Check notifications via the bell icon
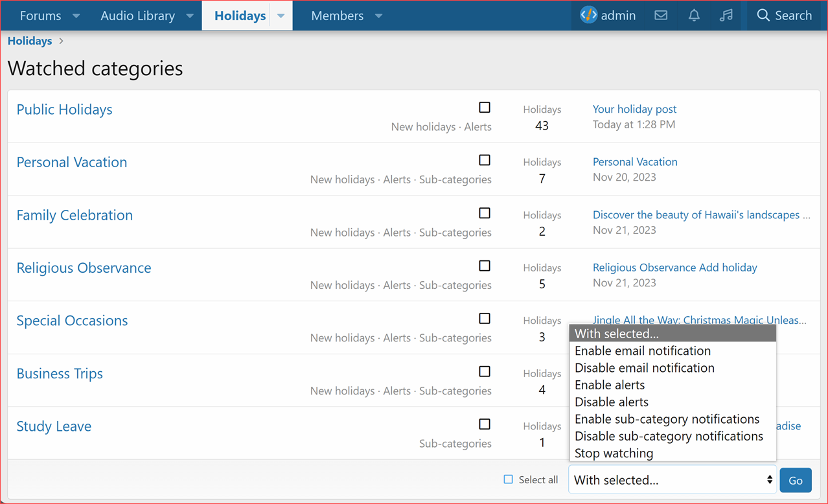This screenshot has height=504, width=828. [x=693, y=15]
